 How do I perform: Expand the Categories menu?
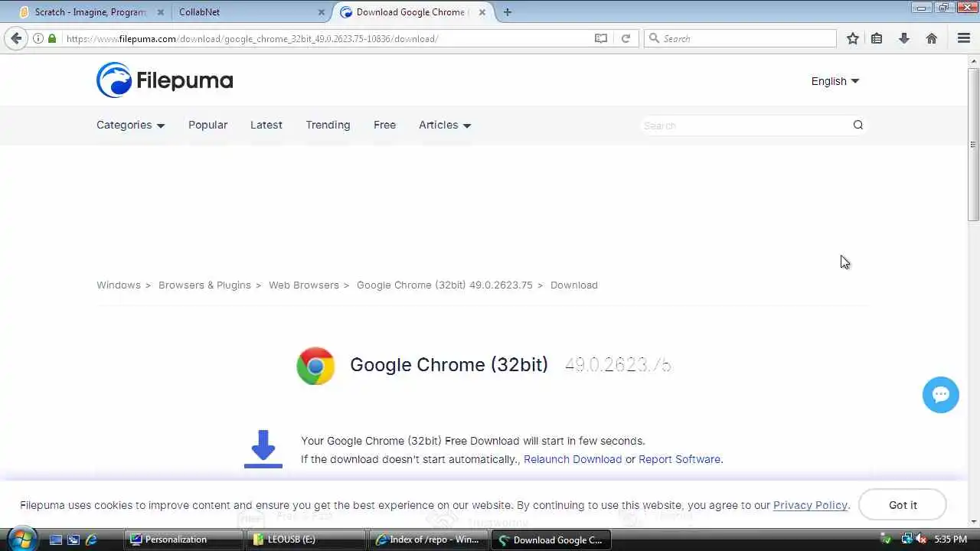(131, 125)
